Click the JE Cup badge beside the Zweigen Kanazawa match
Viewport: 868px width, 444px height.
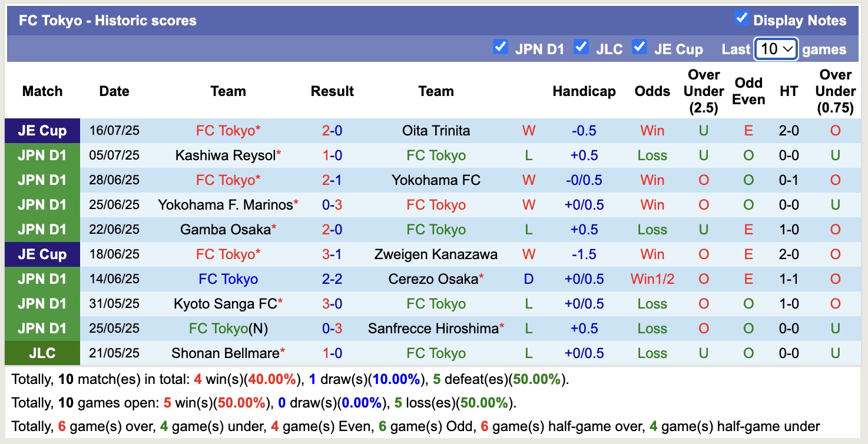point(42,254)
